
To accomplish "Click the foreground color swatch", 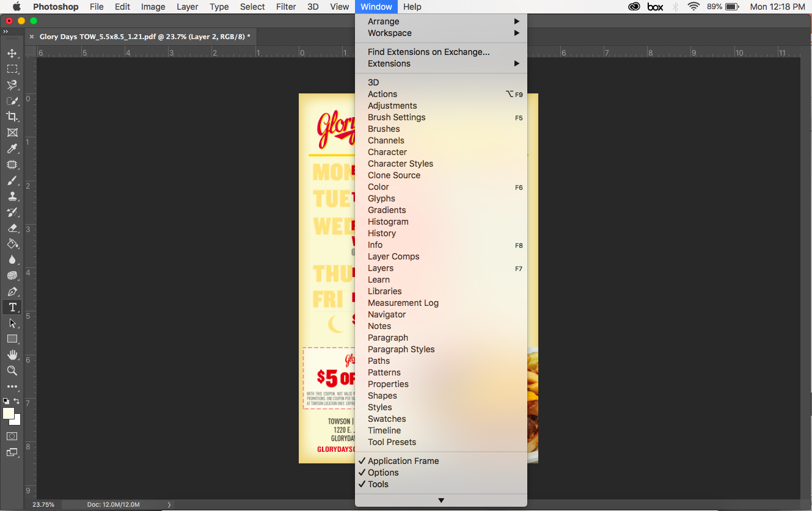I will click(7, 414).
